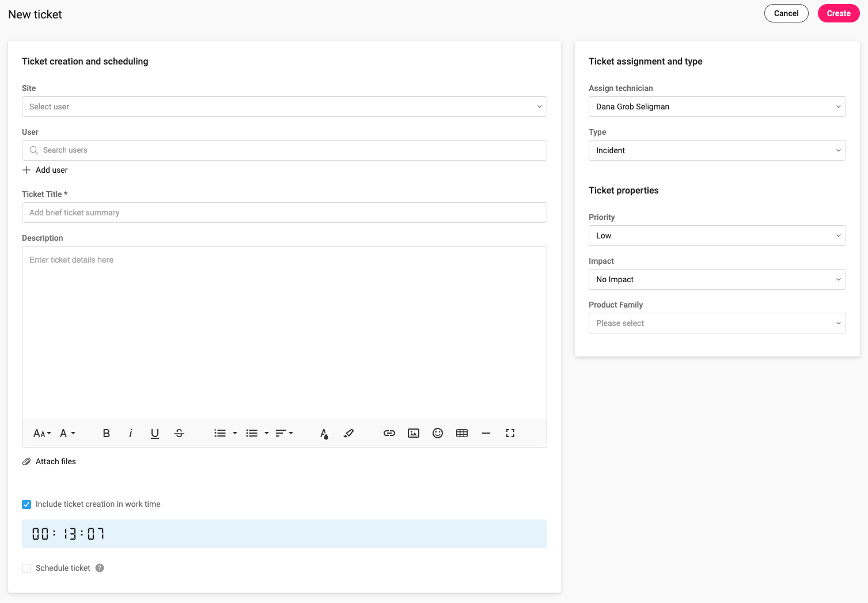Image resolution: width=868 pixels, height=603 pixels.
Task: Click the Add user link
Action: coord(52,170)
